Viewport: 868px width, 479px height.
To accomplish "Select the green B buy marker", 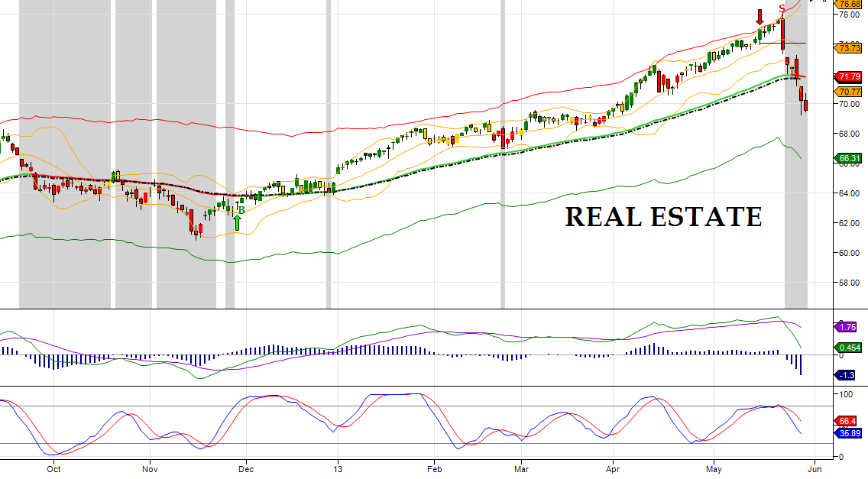I will [241, 209].
